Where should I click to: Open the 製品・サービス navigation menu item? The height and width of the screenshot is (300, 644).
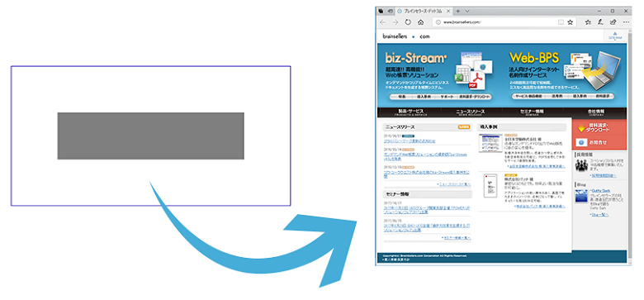click(x=410, y=112)
